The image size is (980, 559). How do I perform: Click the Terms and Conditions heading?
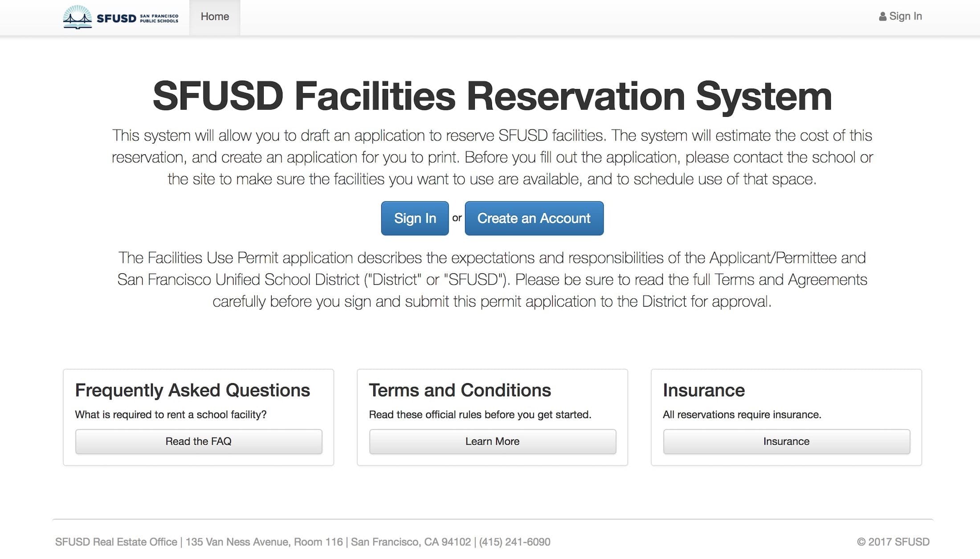pyautogui.click(x=460, y=390)
